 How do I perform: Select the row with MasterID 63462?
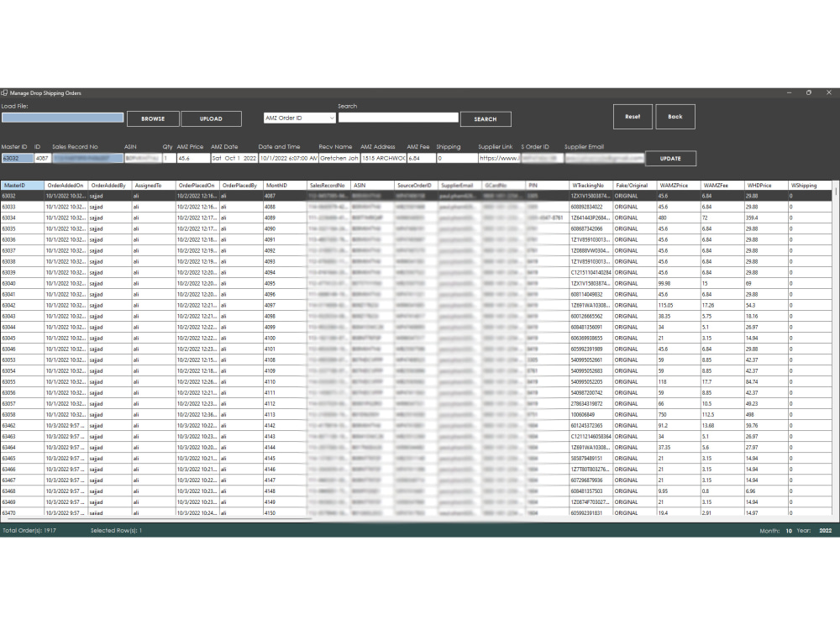pyautogui.click(x=417, y=426)
